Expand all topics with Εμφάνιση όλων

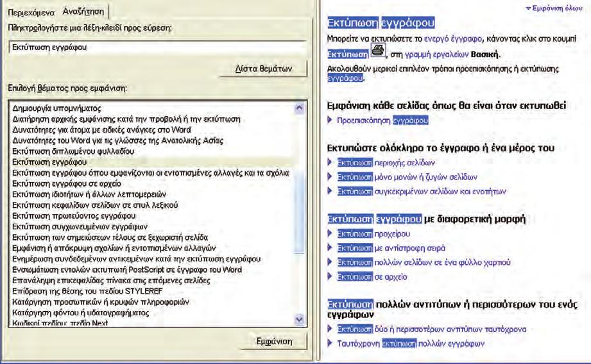tap(554, 8)
